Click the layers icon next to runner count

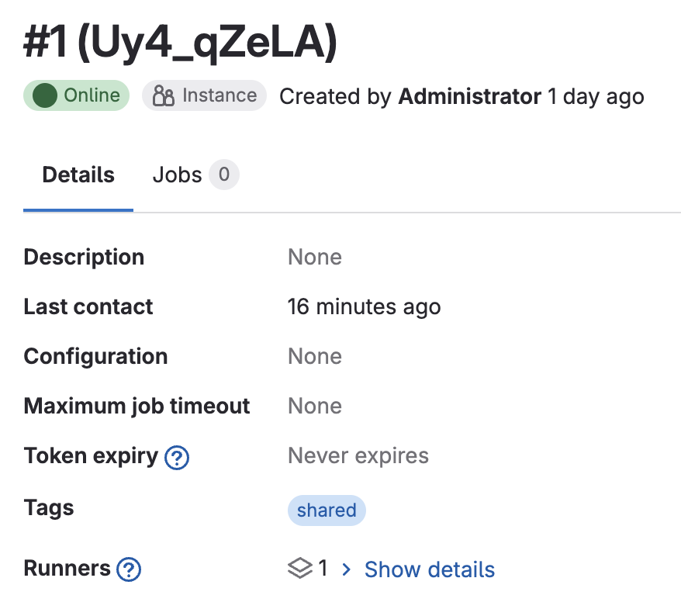click(x=299, y=569)
